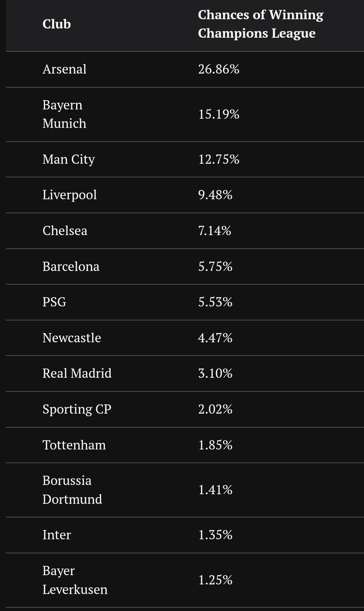The width and height of the screenshot is (364, 611).
Task: Click Arsenal's 26.86% value
Action: pos(219,69)
